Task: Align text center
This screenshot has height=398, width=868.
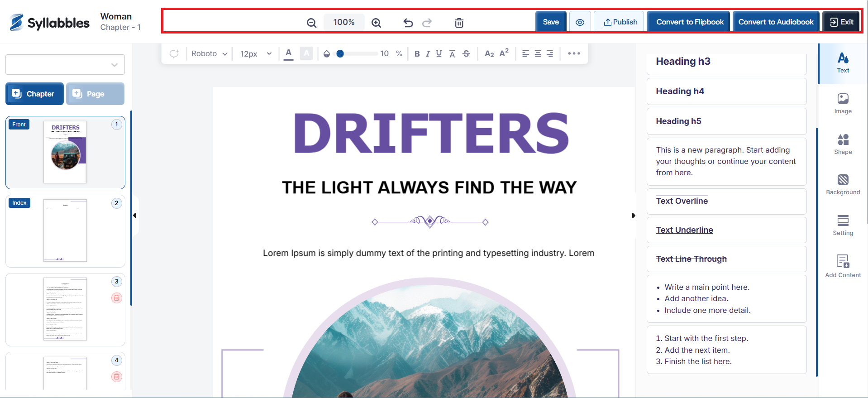Action: [538, 54]
